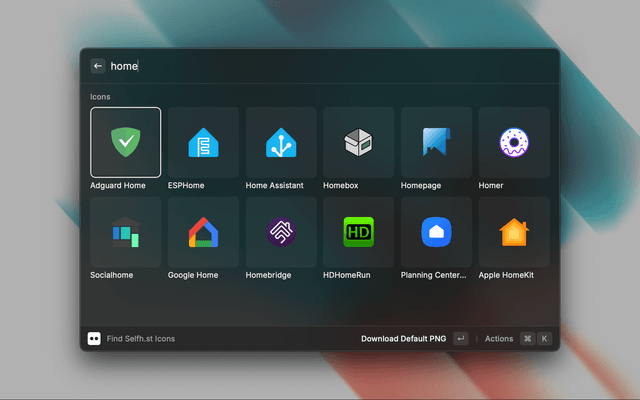
Task: Select the Socialhome icon
Action: 125,232
